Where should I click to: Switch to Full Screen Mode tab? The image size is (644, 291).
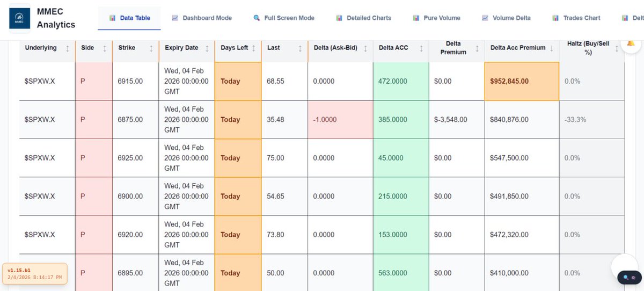click(x=284, y=18)
